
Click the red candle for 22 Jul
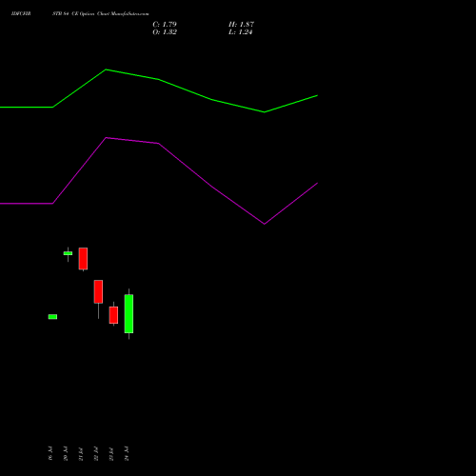pos(98,291)
